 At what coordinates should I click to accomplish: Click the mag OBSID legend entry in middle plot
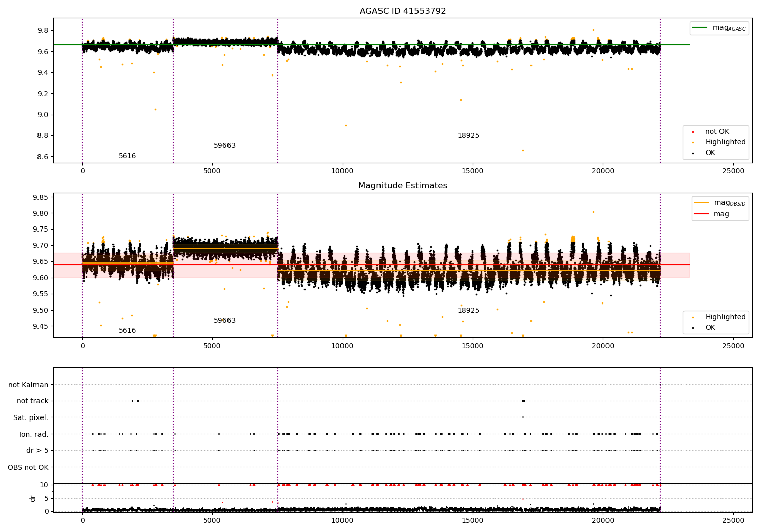pyautogui.click(x=730, y=203)
